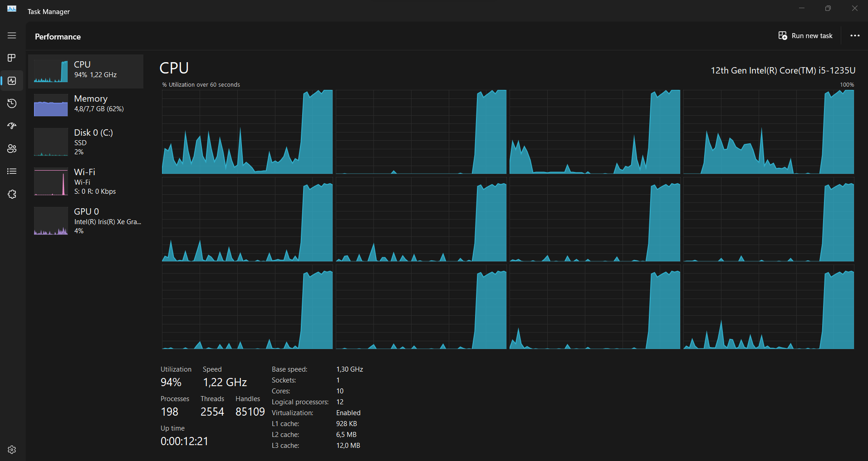Click the Up time value

pos(184,441)
